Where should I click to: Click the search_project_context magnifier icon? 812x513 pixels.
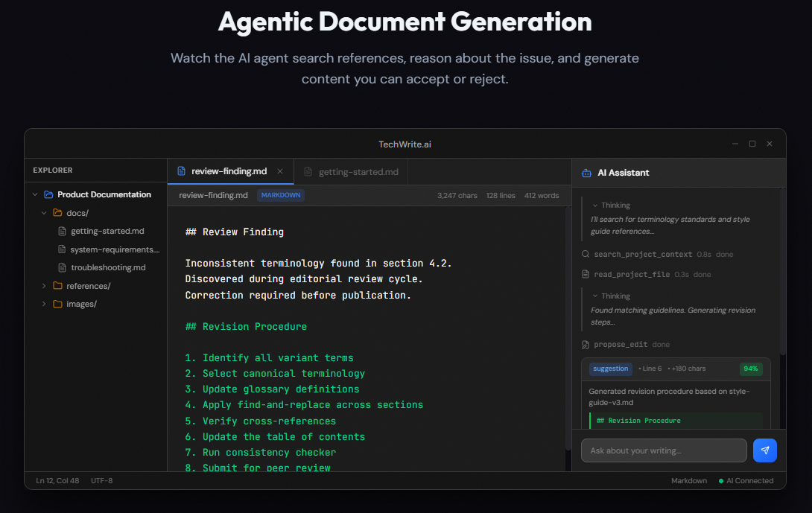pos(586,255)
